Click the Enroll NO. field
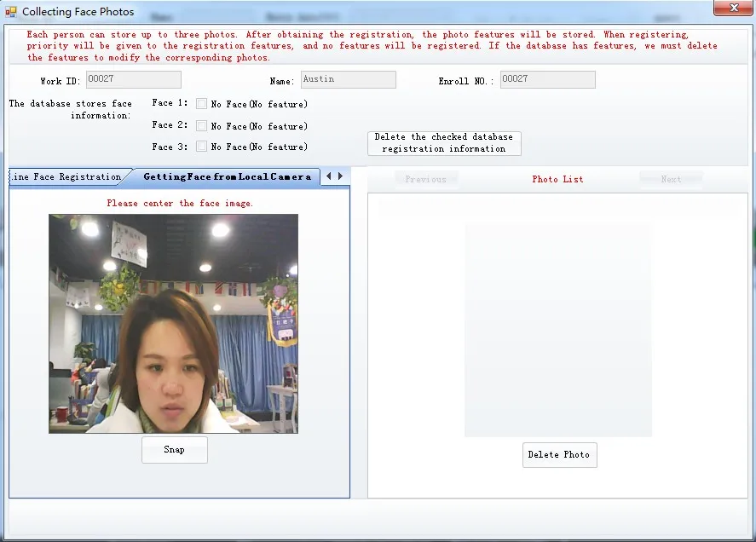Viewport: 756px width, 542px height. pyautogui.click(x=547, y=80)
